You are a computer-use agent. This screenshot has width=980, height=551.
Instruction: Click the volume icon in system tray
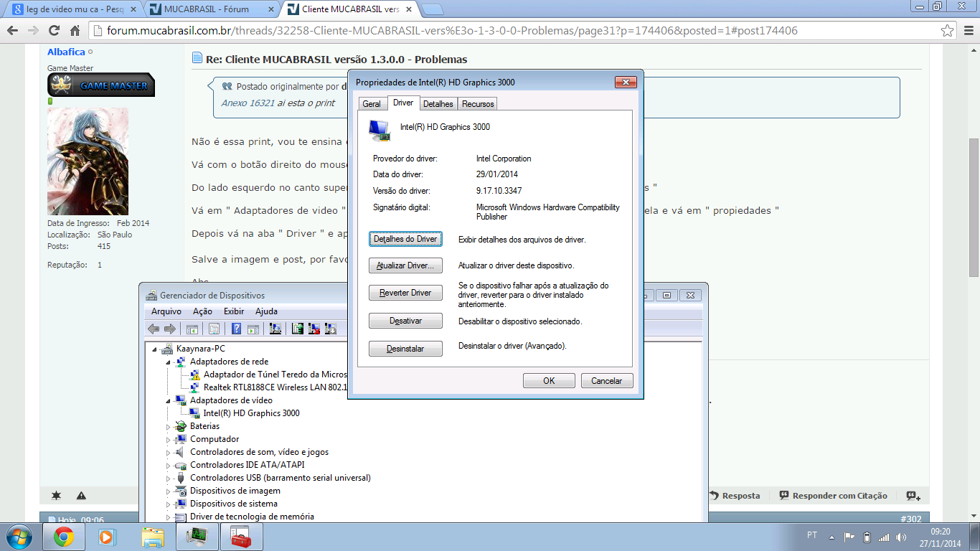(x=900, y=537)
